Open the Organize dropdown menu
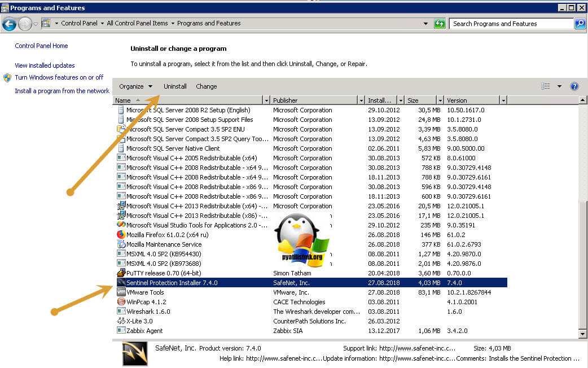Screen dimensions: 588x368 (x=135, y=86)
